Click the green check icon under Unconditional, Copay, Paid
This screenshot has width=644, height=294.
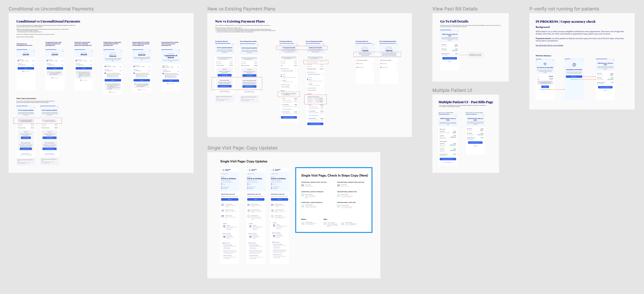[x=339, y=206]
